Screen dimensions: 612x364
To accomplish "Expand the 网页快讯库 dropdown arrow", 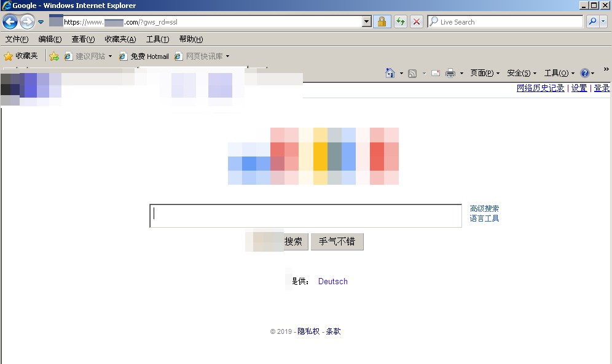I will tap(227, 56).
